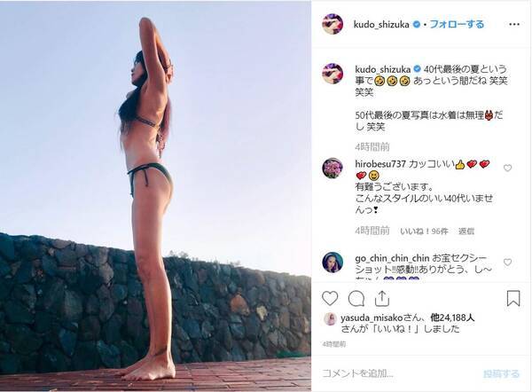Open the 他24,188人 likes list
The height and width of the screenshot is (392, 532).
point(452,318)
